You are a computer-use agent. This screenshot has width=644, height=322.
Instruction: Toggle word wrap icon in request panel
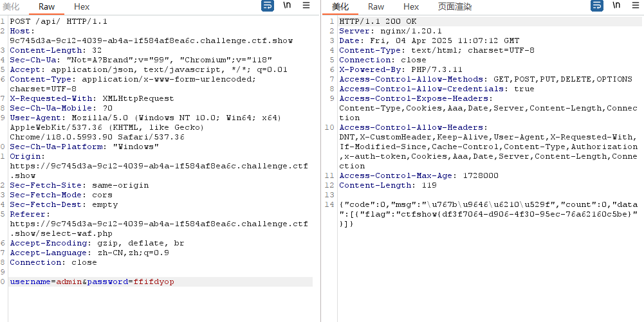[268, 6]
